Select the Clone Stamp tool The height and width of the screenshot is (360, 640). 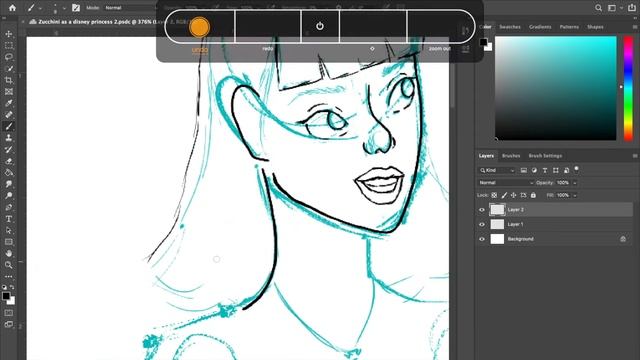tap(9, 138)
